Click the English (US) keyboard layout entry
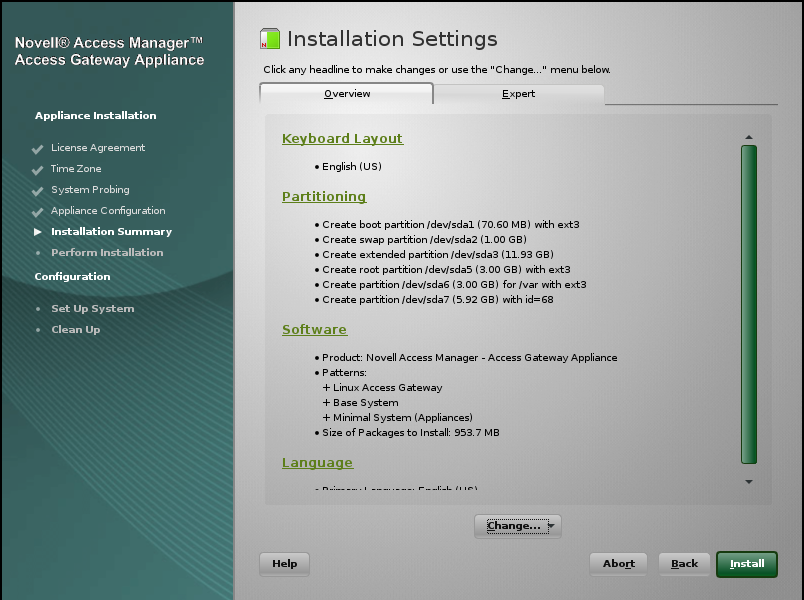This screenshot has height=600, width=804. [352, 167]
